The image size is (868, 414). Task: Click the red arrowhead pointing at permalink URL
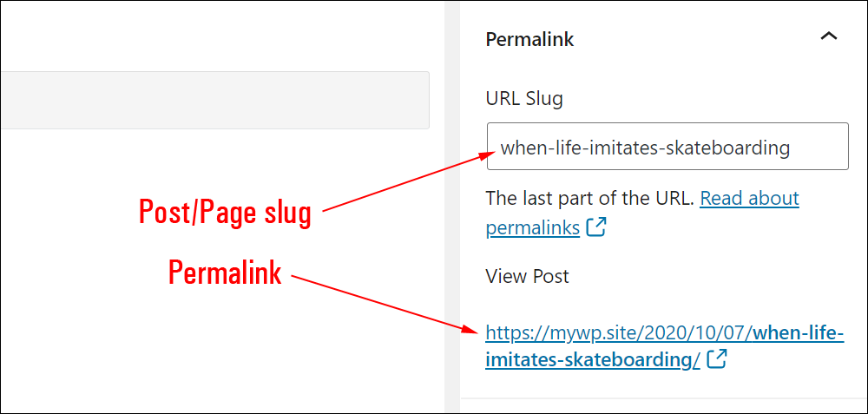pos(470,330)
